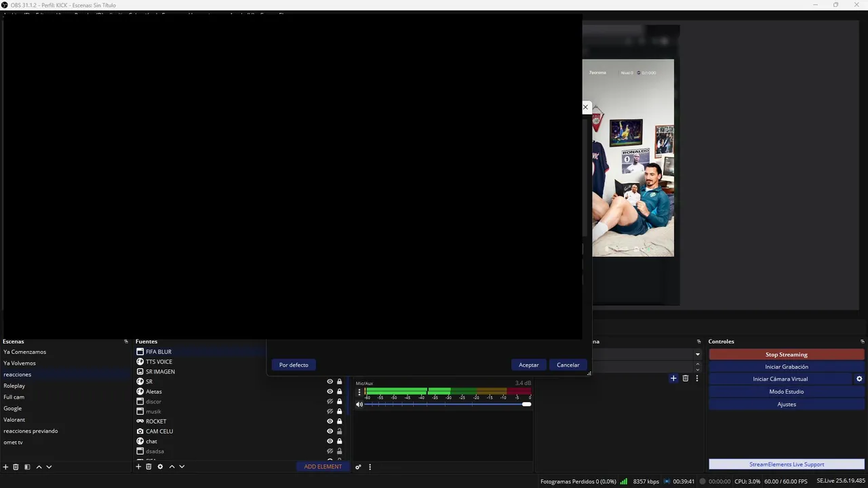
Task: Open Mic/Aux channel options menu
Action: point(359,392)
